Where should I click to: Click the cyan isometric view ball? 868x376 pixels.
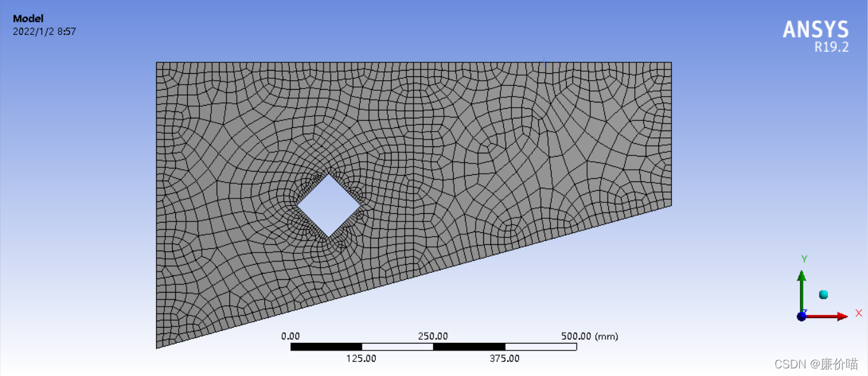tap(823, 295)
